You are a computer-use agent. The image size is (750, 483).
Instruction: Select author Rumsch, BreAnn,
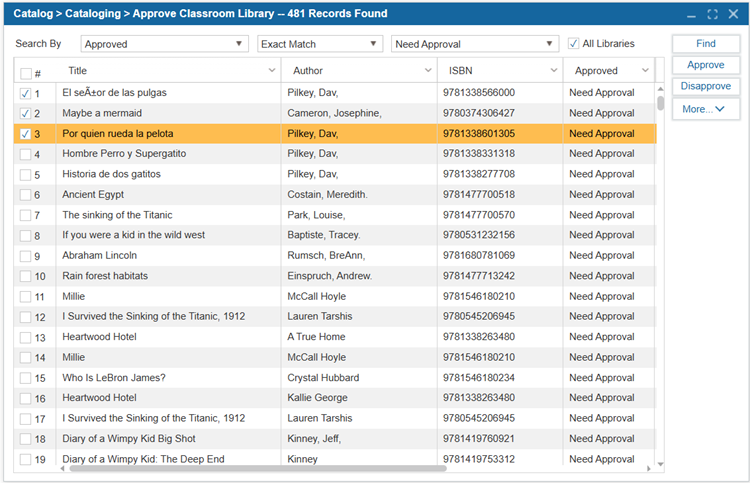pos(326,255)
